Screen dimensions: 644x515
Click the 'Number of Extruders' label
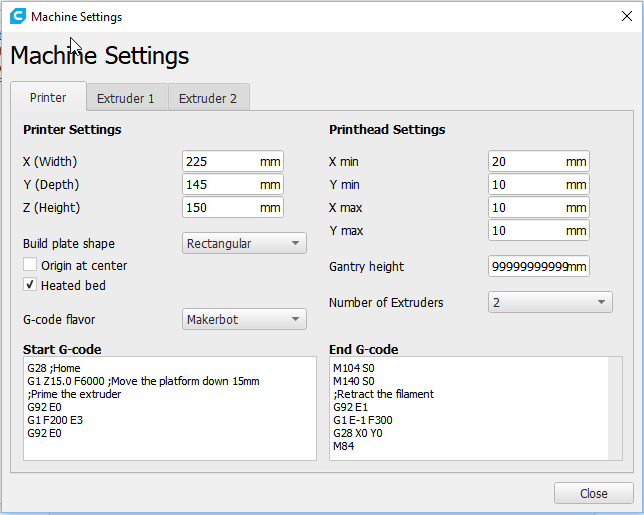pos(386,303)
